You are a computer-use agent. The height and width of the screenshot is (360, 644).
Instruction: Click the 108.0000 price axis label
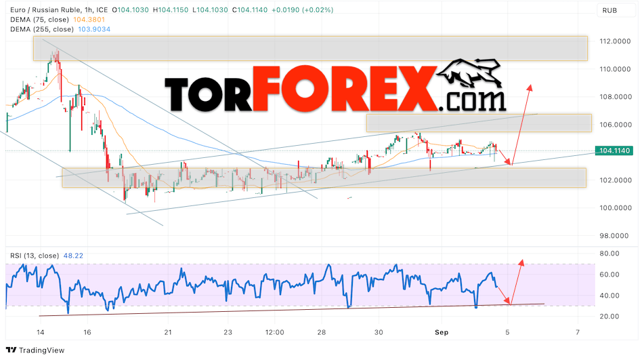coord(616,97)
